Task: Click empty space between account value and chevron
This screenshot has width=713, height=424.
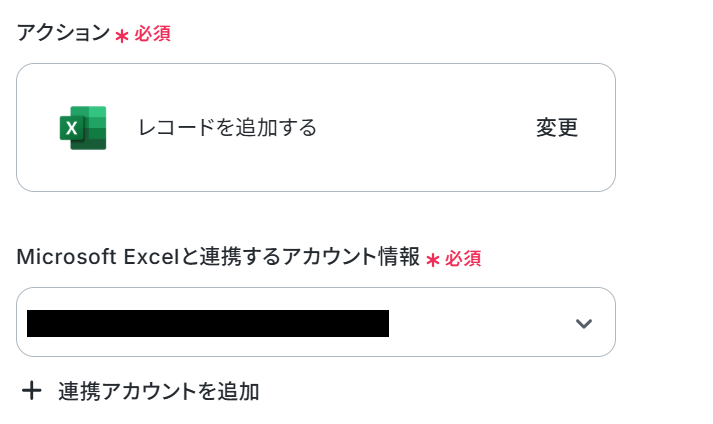Action: coord(481,323)
